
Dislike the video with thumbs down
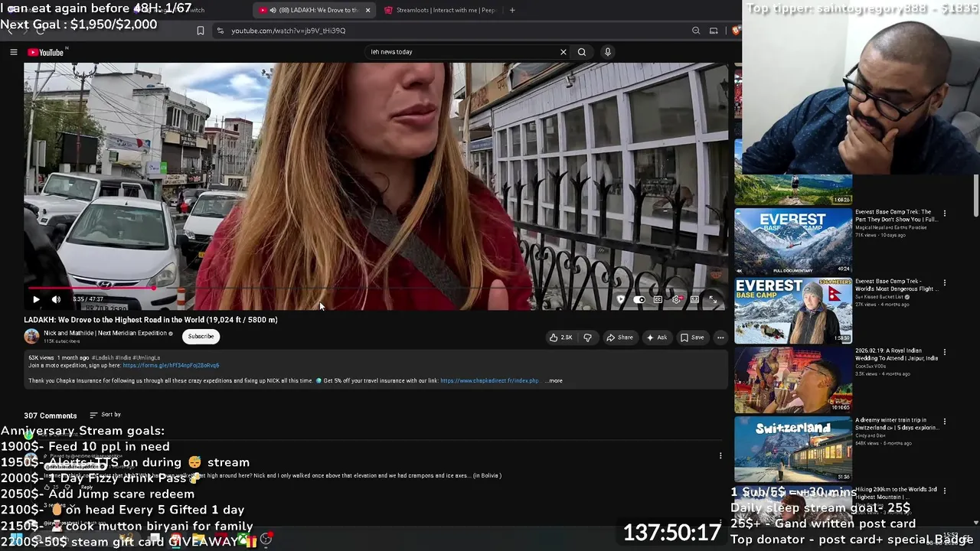point(587,337)
